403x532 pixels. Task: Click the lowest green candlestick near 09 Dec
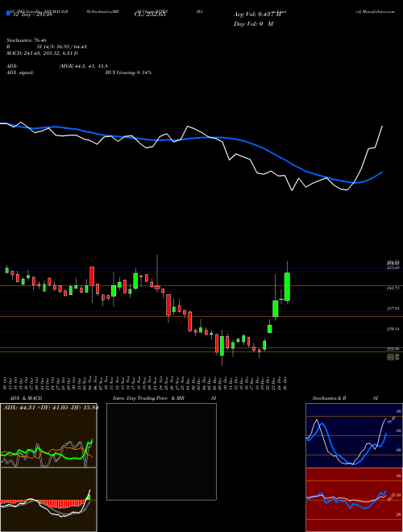pos(222,346)
